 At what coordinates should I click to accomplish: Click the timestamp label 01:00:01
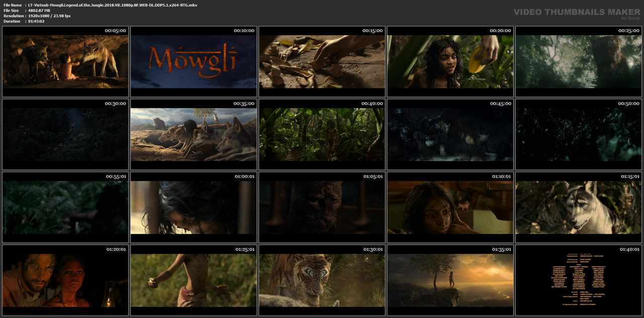point(244,177)
